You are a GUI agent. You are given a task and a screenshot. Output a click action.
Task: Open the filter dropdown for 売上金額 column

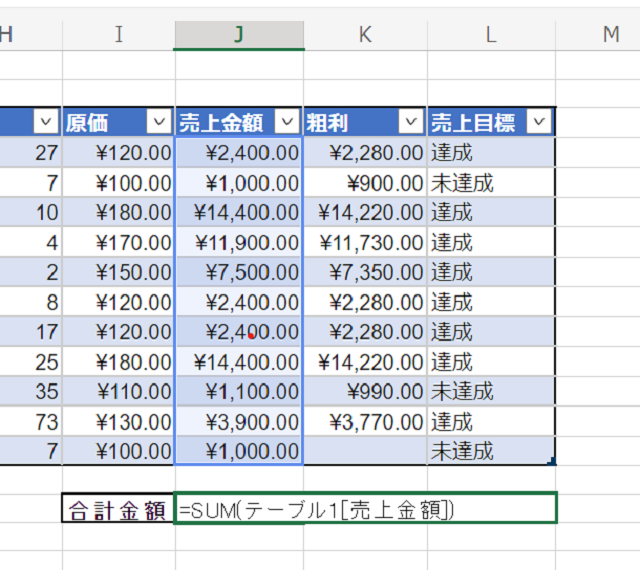pos(287,122)
